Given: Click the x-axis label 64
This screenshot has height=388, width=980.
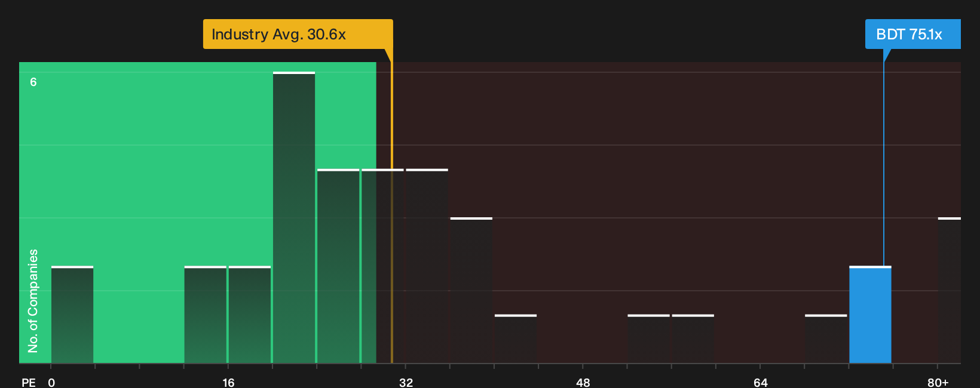Looking at the screenshot, I should (x=760, y=382).
